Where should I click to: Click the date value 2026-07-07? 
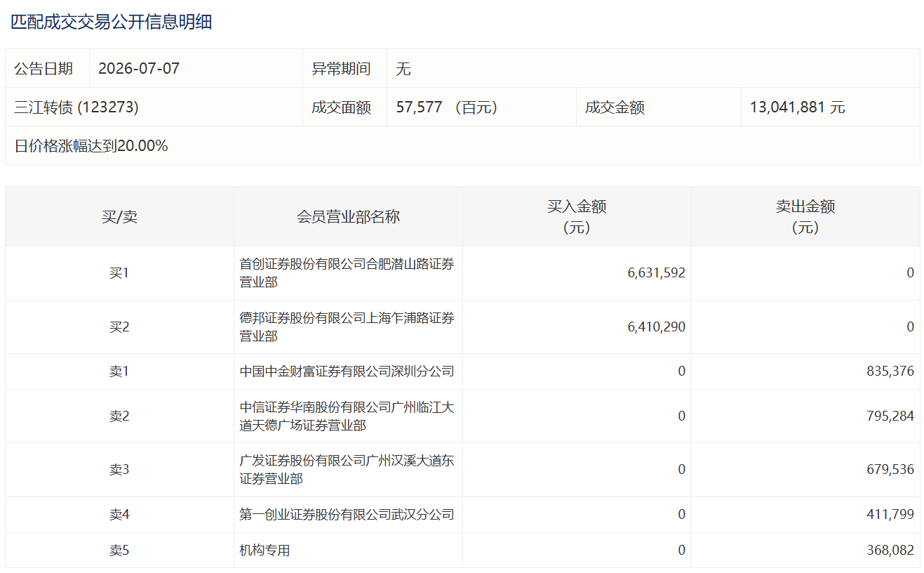coord(139,69)
